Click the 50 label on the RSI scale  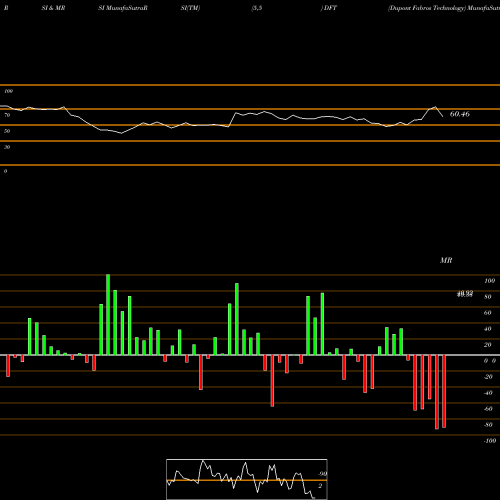[7, 131]
